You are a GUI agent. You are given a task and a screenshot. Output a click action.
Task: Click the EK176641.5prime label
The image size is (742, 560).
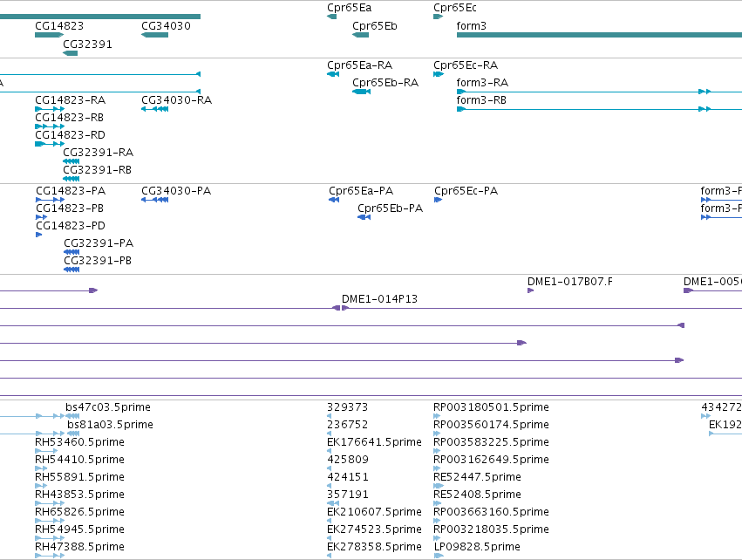coord(374,442)
